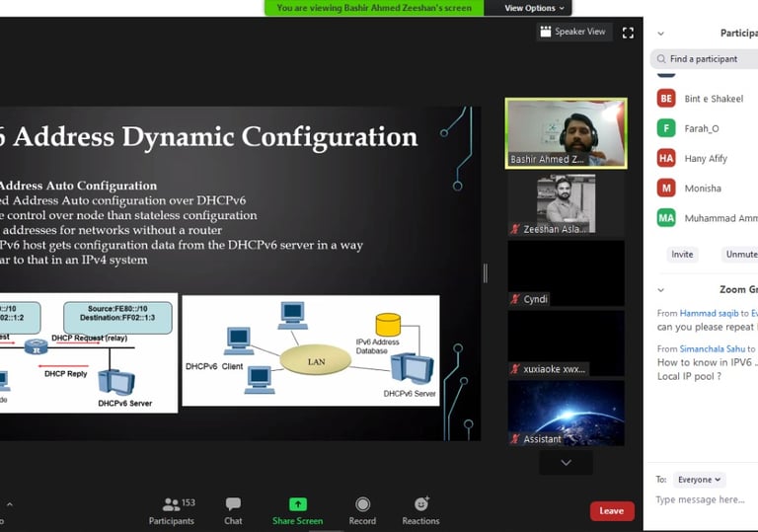Click the router icon in left diagram
The height and width of the screenshot is (532, 758).
(37, 346)
